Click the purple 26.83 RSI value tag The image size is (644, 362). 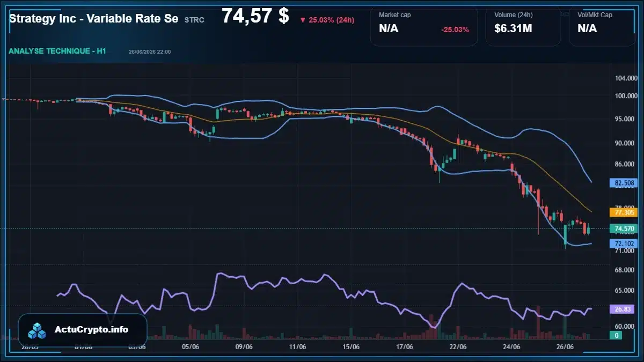tap(623, 309)
